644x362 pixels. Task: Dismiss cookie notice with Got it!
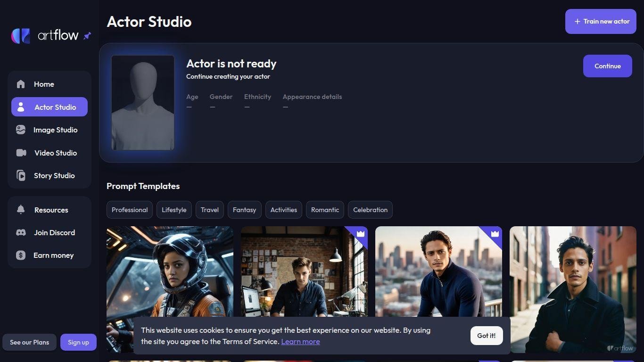(x=486, y=336)
